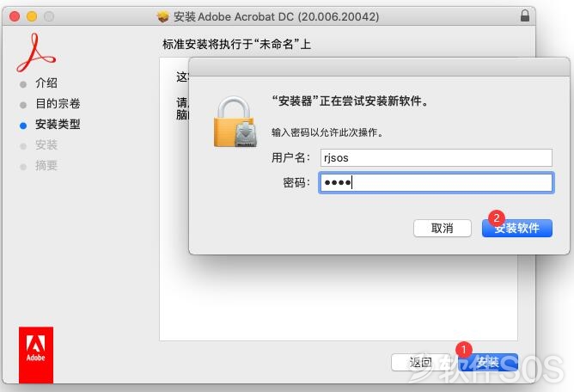This screenshot has width=574, height=392.
Task: Click the 返回 button
Action: coord(420,362)
